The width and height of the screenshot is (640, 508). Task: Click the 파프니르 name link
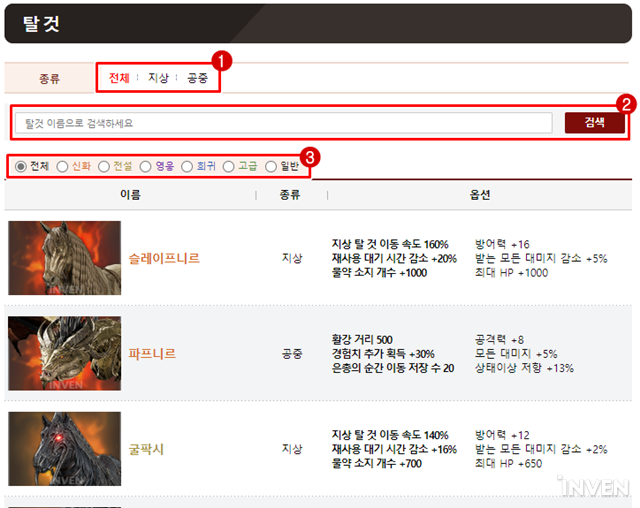152,354
